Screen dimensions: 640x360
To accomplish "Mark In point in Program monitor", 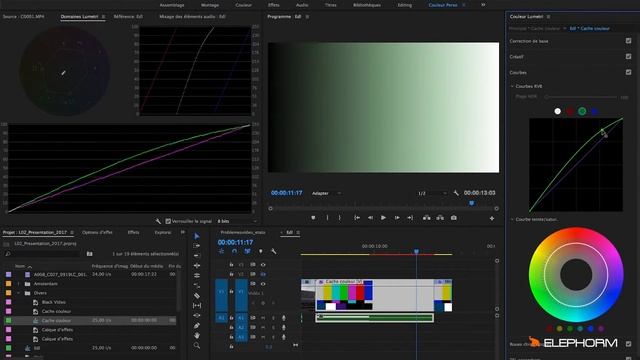I will click(x=327, y=218).
